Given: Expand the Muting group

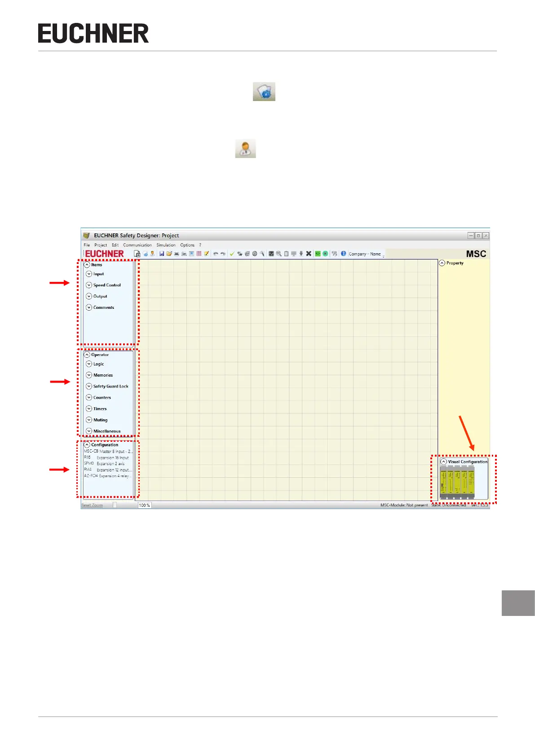Looking at the screenshot, I should pos(89,420).
